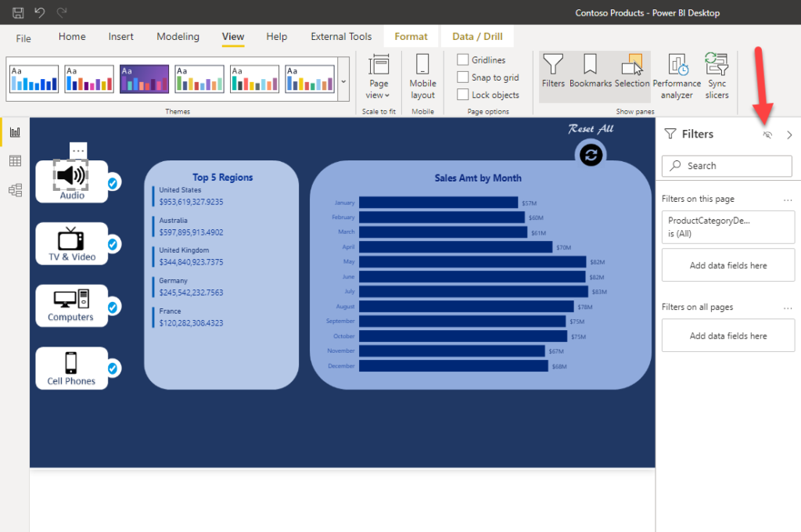Switch to the Insert tab
This screenshot has height=532, width=801.
coord(121,37)
